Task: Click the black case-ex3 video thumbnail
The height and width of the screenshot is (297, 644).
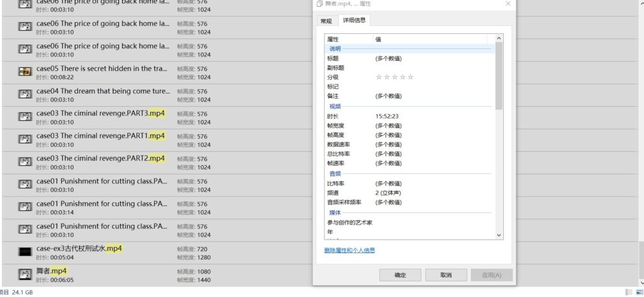Action: click(25, 252)
